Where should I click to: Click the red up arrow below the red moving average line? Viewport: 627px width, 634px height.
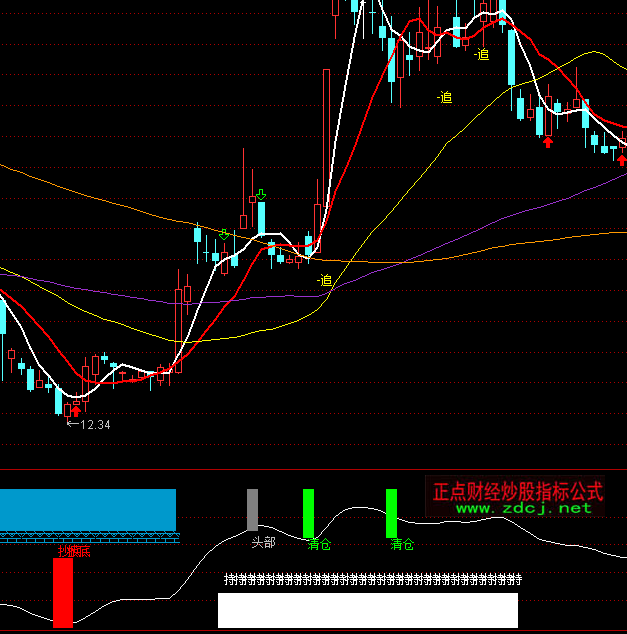pyautogui.click(x=547, y=143)
